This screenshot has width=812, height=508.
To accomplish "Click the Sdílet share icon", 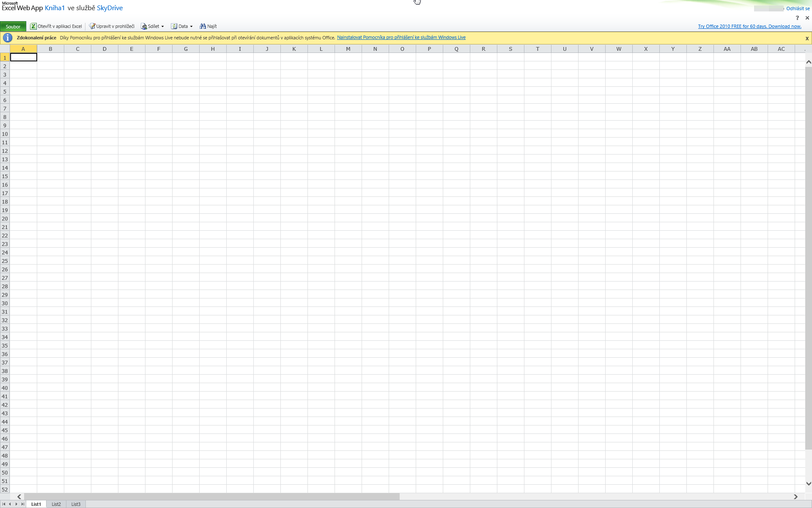I will [x=144, y=26].
